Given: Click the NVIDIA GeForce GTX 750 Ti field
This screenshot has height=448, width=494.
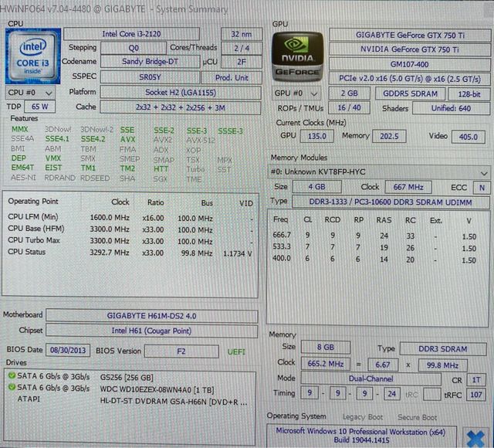Looking at the screenshot, I should tap(410, 49).
